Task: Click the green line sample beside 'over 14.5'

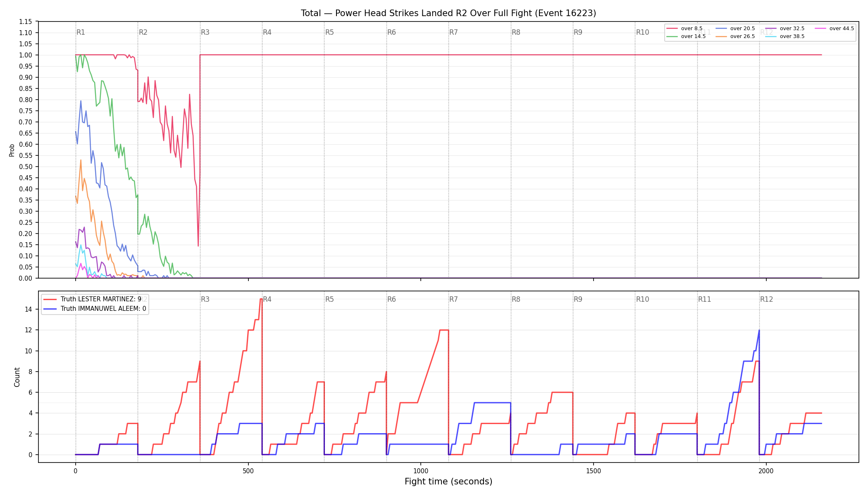Action: [x=672, y=36]
